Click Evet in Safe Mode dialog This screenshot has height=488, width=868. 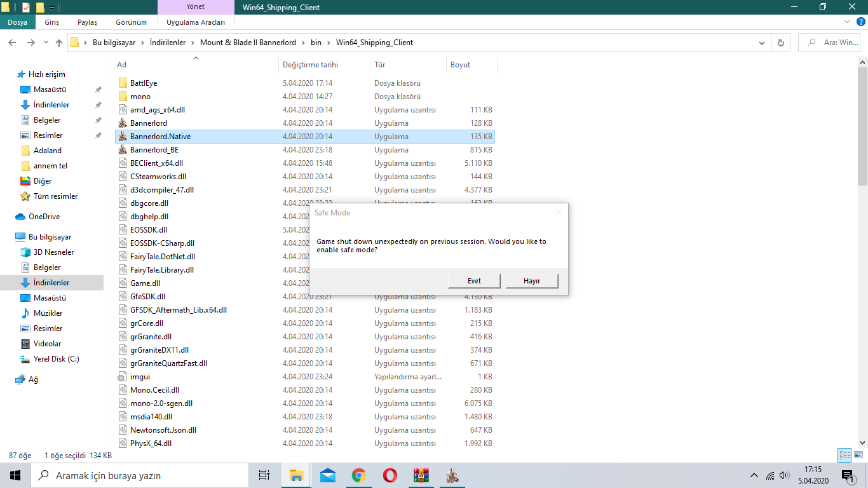(474, 281)
